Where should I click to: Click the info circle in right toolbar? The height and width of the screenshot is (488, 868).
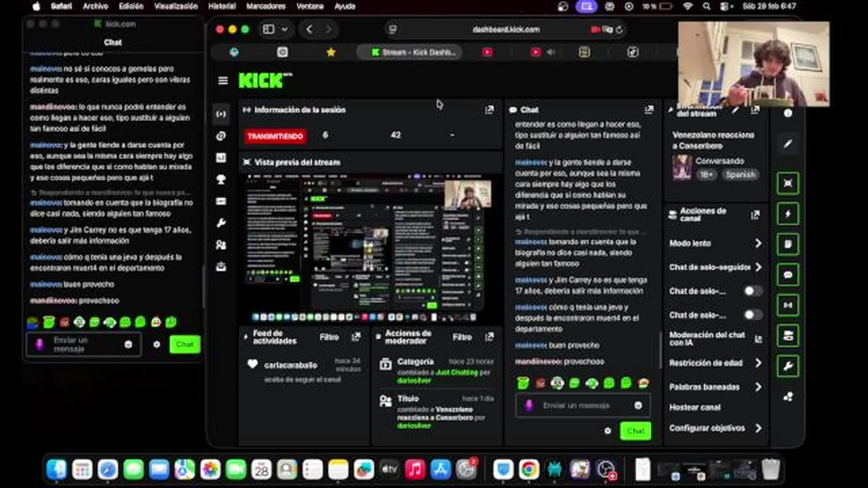click(788, 113)
